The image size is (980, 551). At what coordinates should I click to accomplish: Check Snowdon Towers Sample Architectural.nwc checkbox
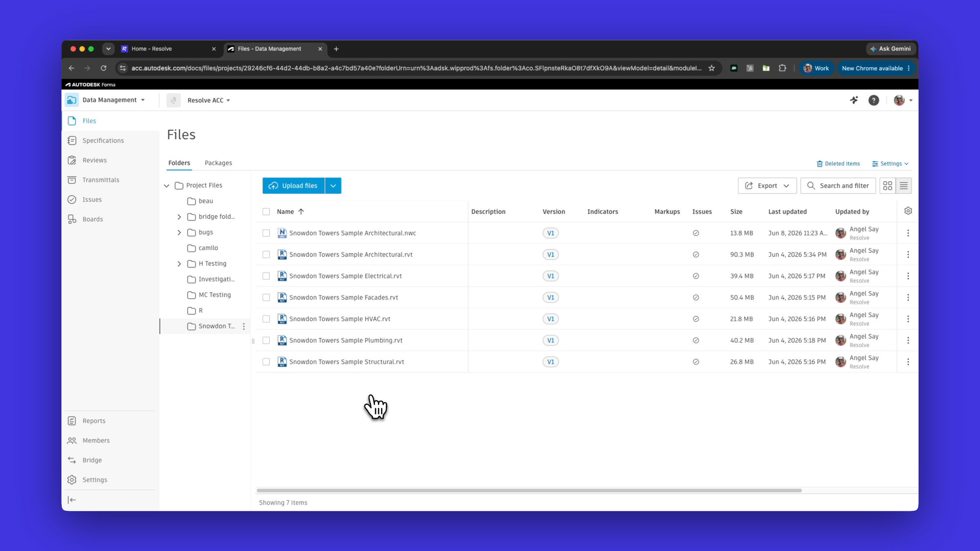266,233
